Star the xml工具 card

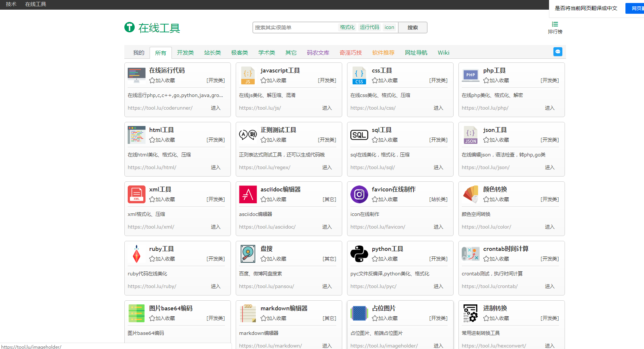(x=162, y=199)
